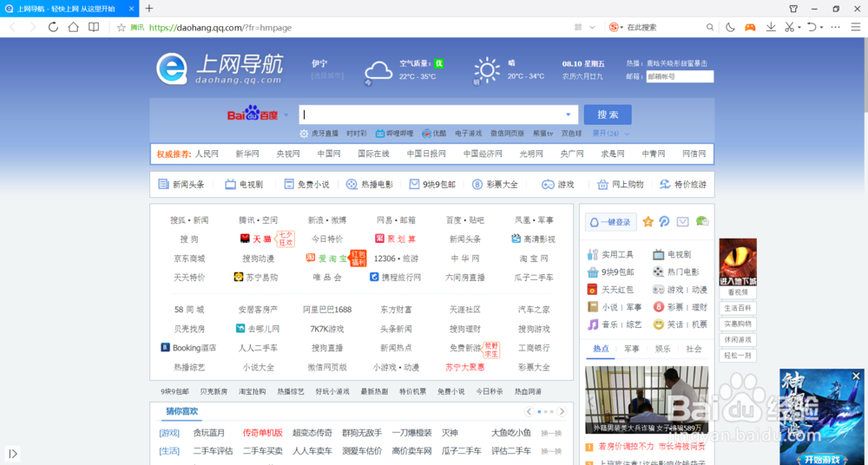
Task: Click the sunny weather icon
Action: (x=487, y=70)
